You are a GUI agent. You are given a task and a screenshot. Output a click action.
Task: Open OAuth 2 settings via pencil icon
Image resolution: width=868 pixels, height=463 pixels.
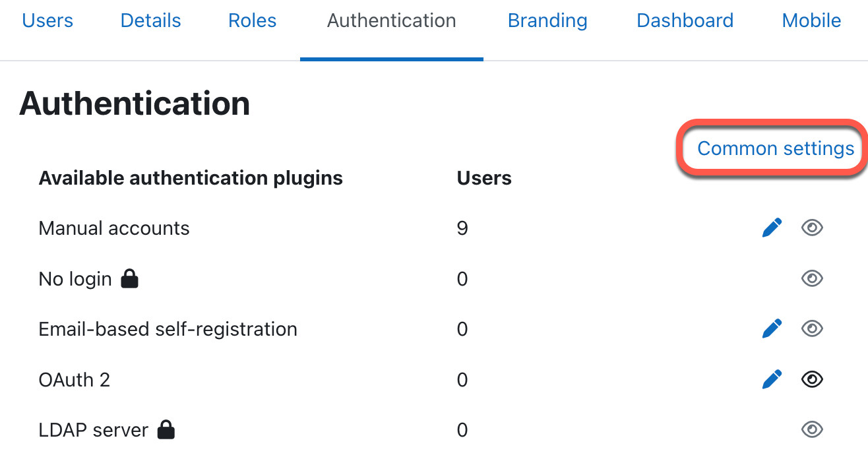pyautogui.click(x=772, y=379)
